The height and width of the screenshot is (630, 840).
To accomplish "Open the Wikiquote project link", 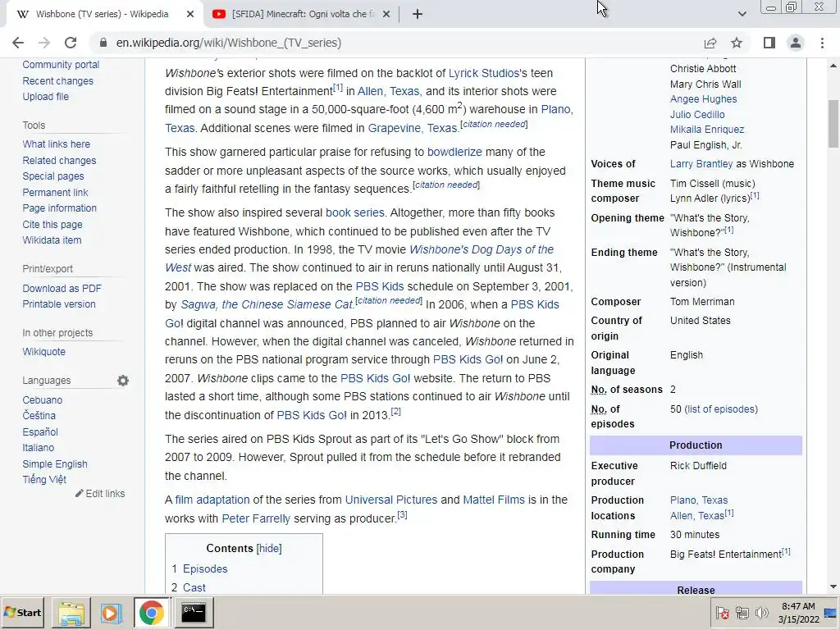I will point(44,351).
